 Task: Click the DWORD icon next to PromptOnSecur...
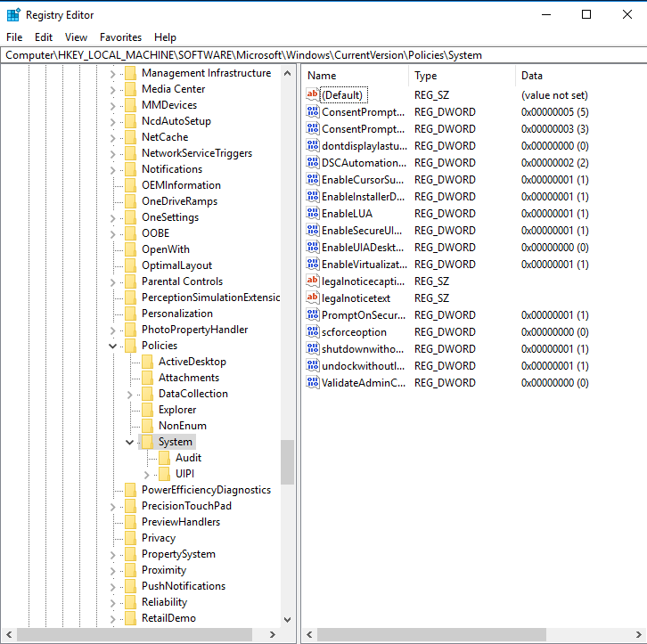pos(312,314)
